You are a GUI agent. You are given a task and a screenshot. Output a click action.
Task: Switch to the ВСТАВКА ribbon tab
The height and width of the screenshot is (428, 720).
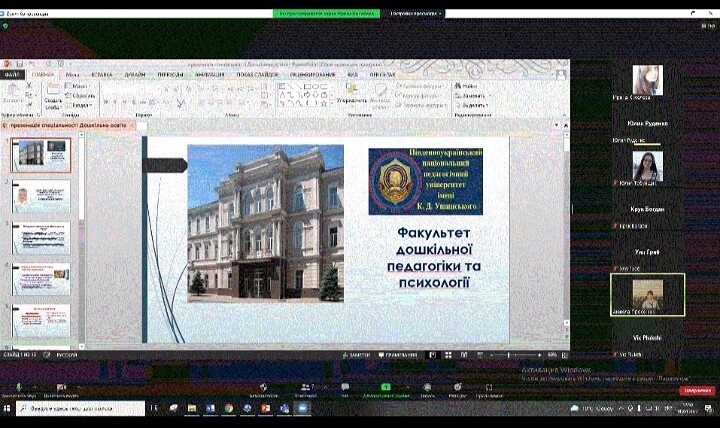pos(102,75)
